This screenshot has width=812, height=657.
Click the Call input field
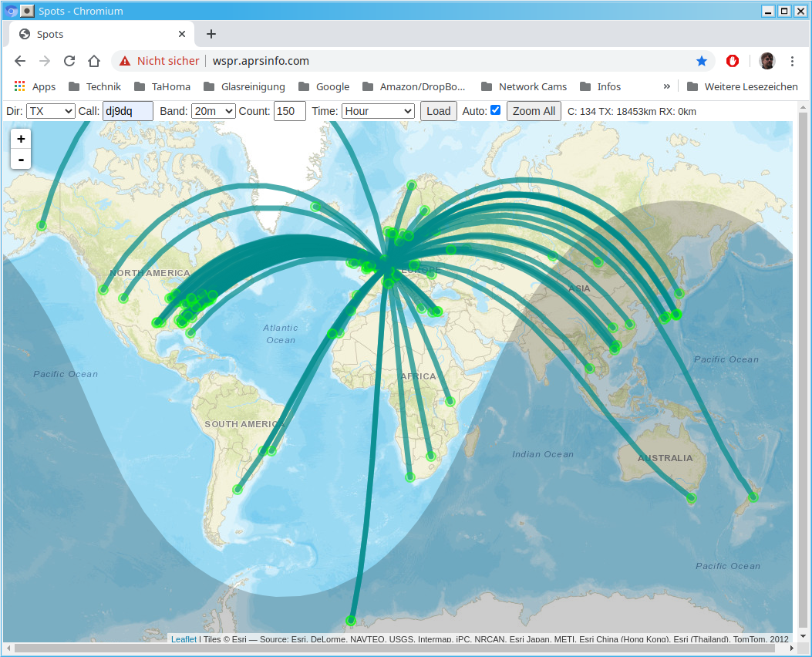(128, 111)
